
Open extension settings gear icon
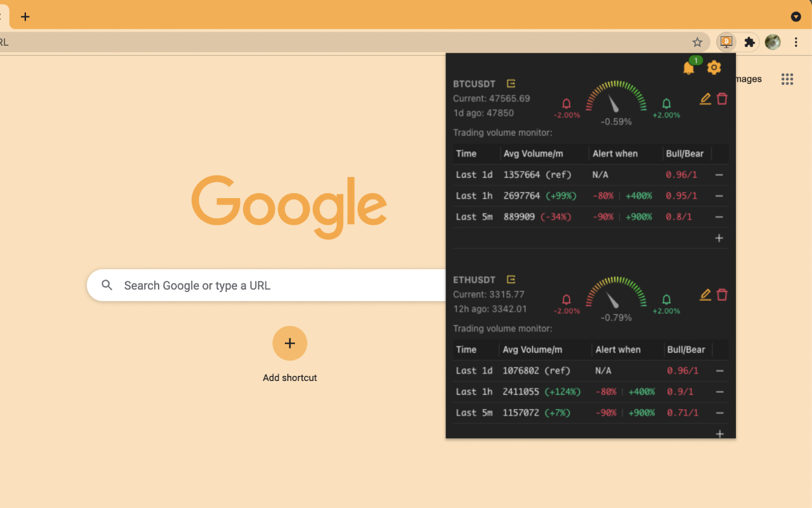click(x=714, y=67)
